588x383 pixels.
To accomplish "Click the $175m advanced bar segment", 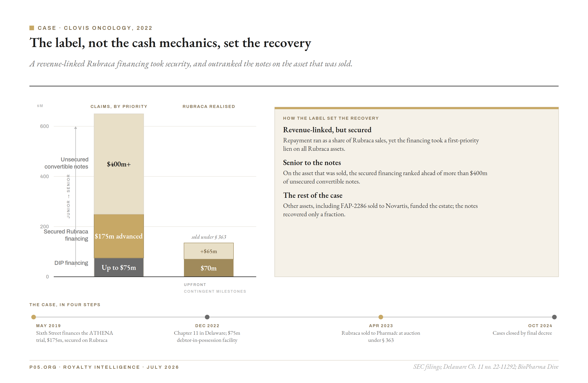I will (x=119, y=236).
